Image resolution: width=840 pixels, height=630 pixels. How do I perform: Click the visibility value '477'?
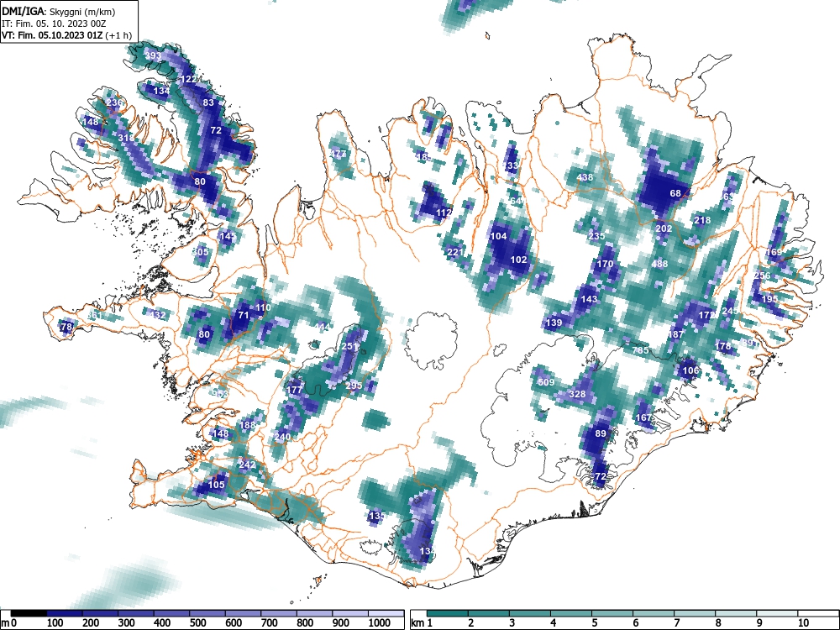coord(338,154)
